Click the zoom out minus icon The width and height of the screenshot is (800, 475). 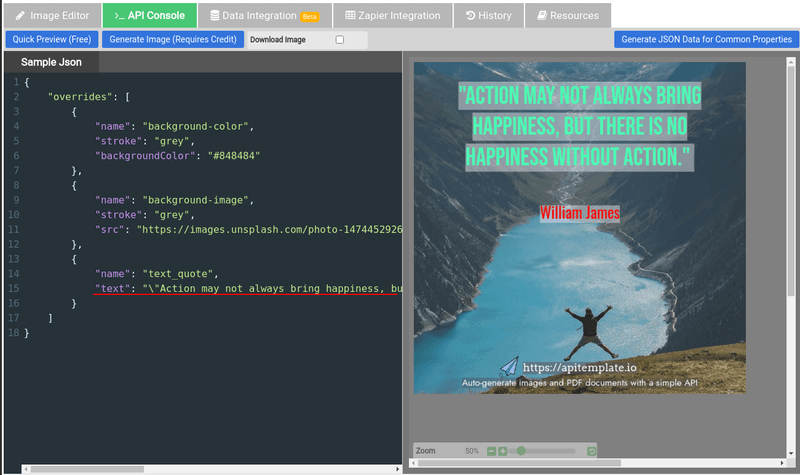(491, 451)
